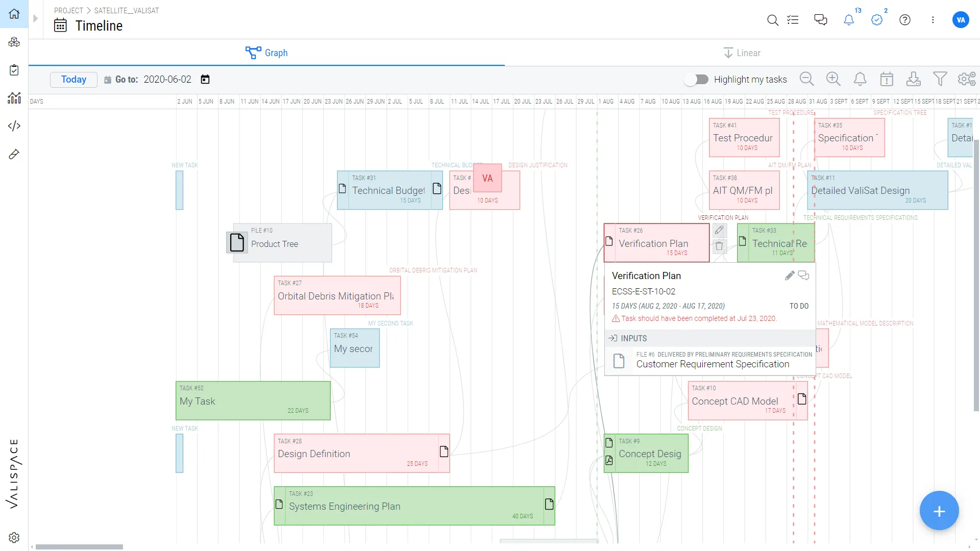Click the Today button
This screenshot has width=980, height=551.
pos(73,80)
